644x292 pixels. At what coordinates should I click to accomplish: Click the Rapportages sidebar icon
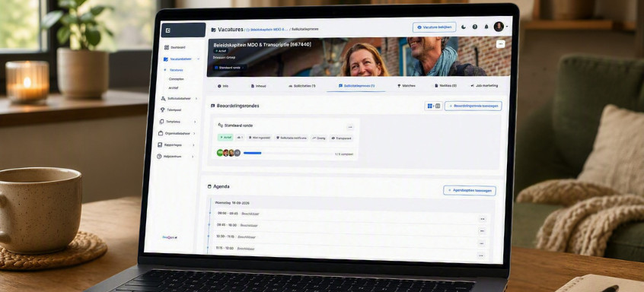click(161, 144)
